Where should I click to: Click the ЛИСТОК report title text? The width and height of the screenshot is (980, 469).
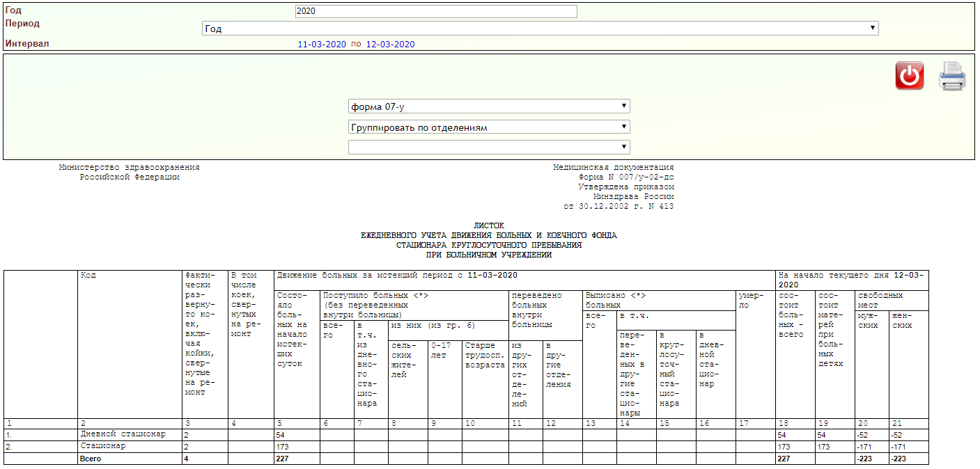[488, 226]
